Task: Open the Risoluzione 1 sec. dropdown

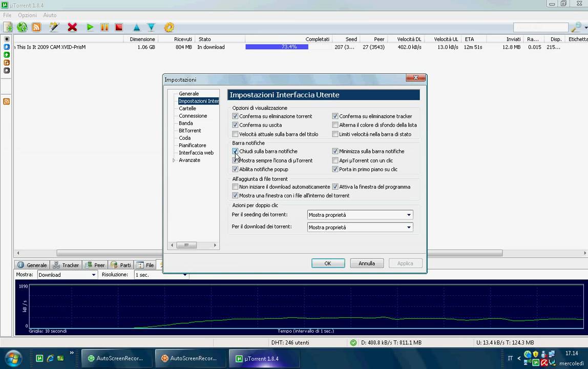Action: click(161, 275)
